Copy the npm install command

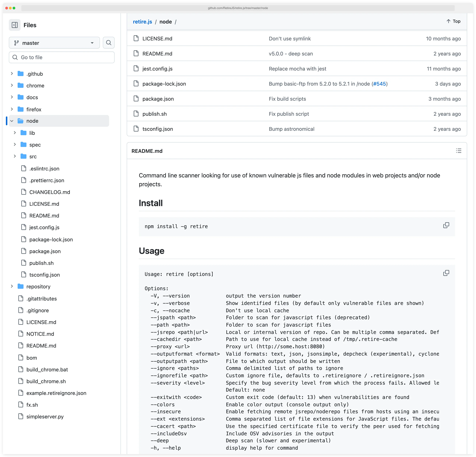coord(446,225)
